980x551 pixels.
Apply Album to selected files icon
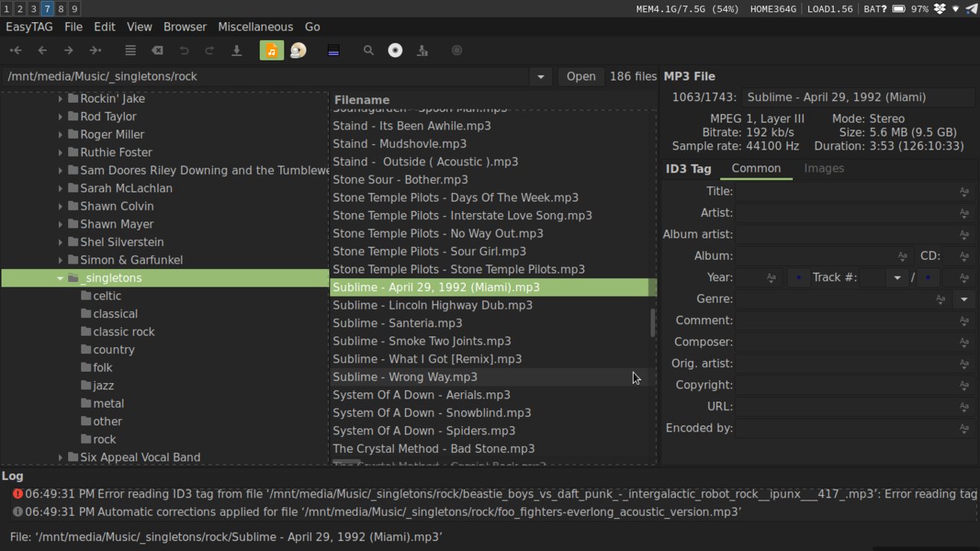coord(903,256)
